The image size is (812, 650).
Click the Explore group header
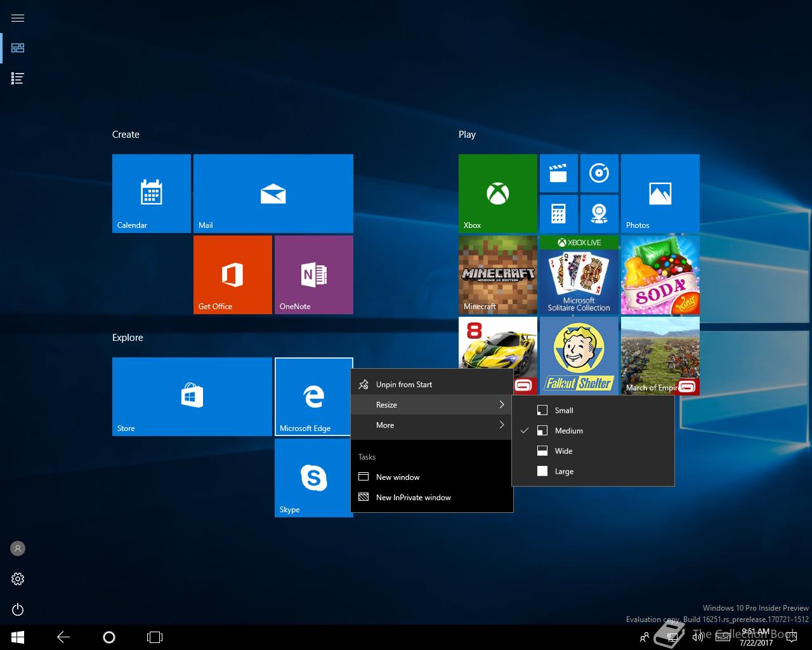pyautogui.click(x=128, y=338)
